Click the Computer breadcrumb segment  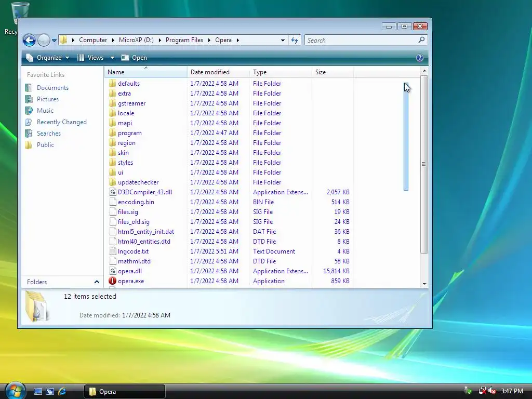(92, 40)
